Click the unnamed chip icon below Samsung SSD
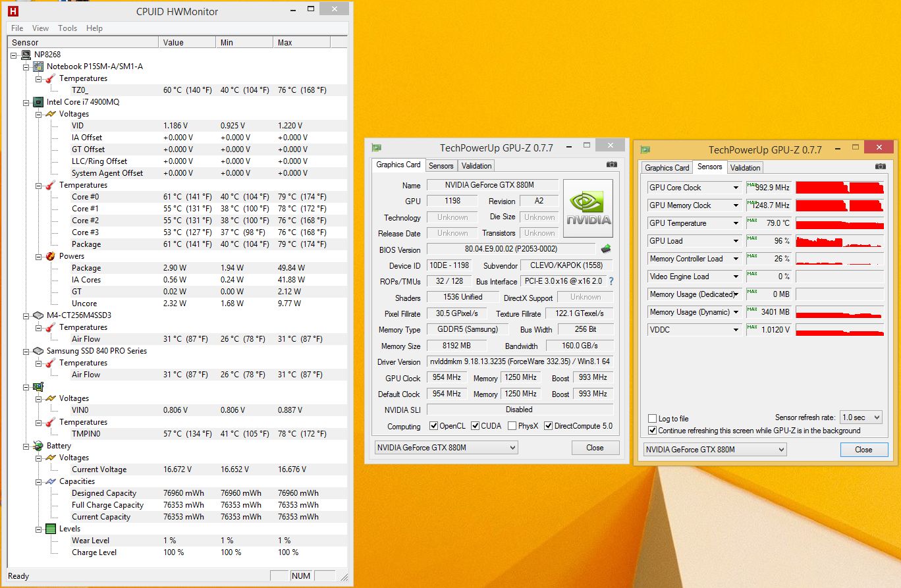Screen dimensions: 901x588 click(x=38, y=387)
